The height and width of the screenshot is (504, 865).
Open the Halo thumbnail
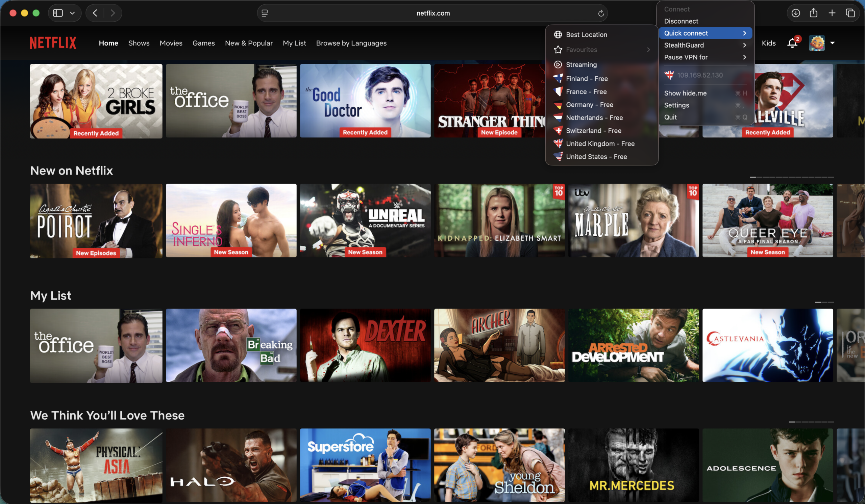click(231, 465)
